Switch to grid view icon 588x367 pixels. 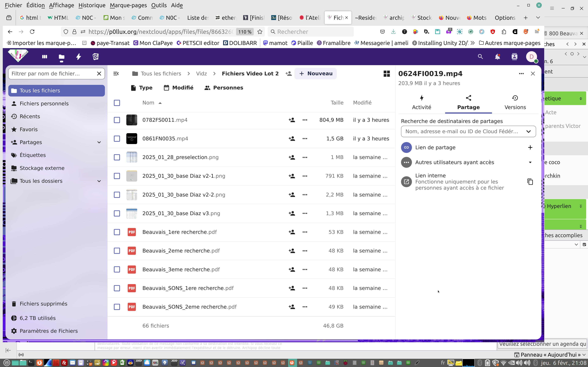tap(386, 74)
